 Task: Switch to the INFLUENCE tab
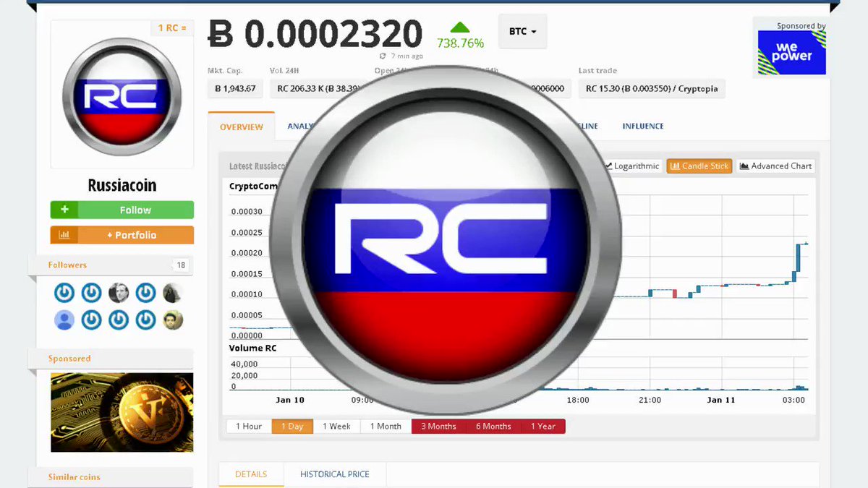tap(643, 126)
